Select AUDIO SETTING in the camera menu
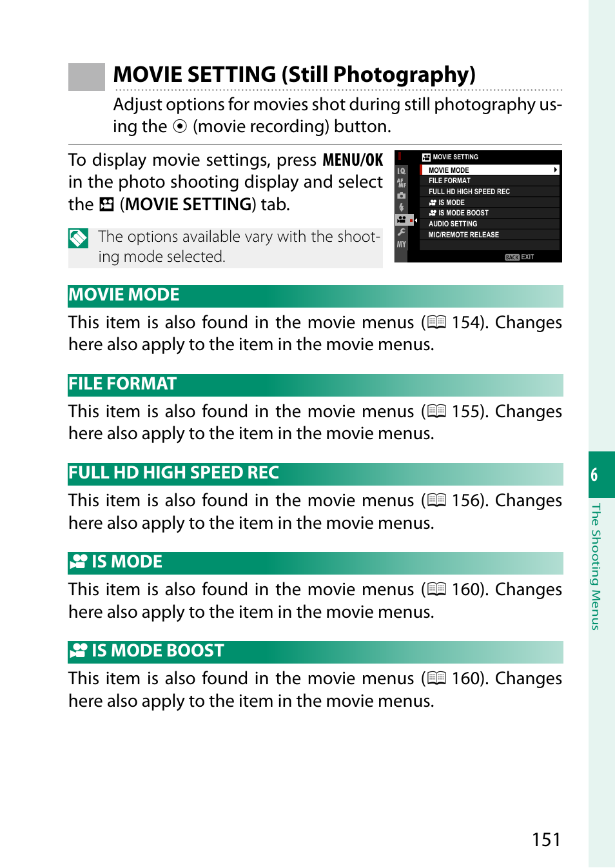This screenshot has width=615, height=868. (x=490, y=224)
